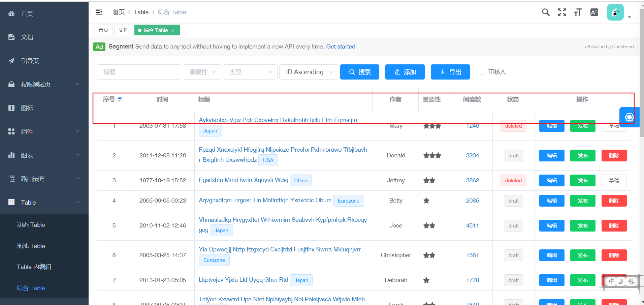The height and width of the screenshot is (305, 644).
Task: Open the 重要性 dropdown
Action: 201,72
